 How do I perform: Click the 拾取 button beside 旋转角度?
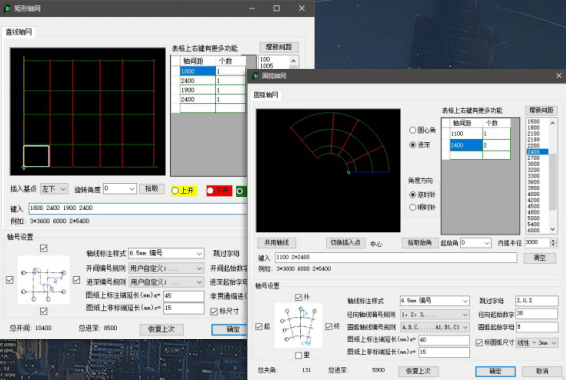(x=152, y=189)
